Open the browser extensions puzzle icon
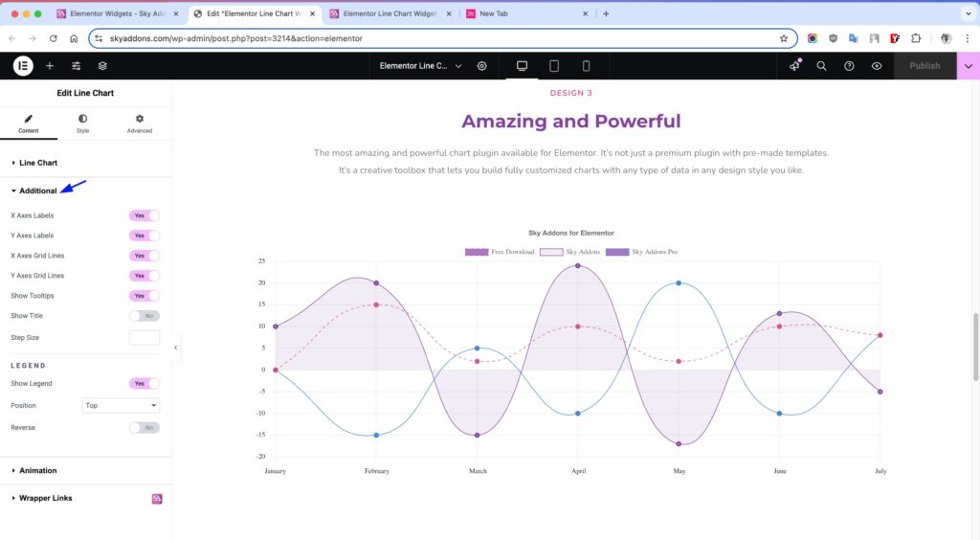The width and height of the screenshot is (980, 540). (x=916, y=38)
